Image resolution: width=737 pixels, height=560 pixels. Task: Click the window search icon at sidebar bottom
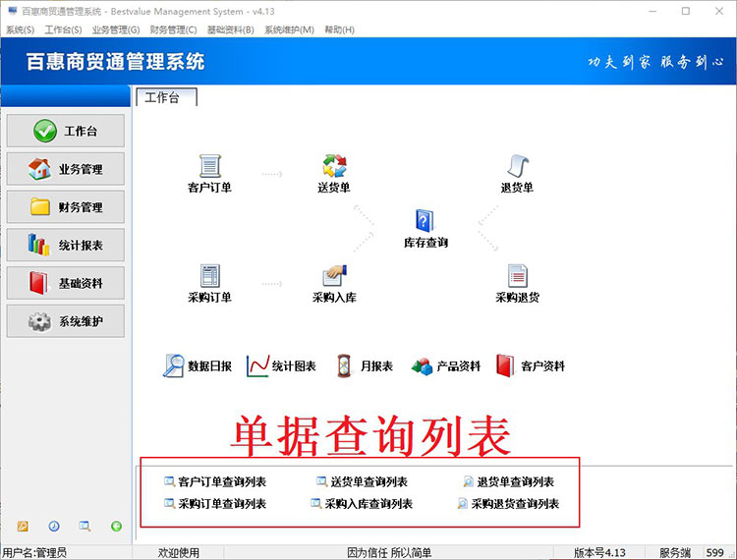click(85, 527)
